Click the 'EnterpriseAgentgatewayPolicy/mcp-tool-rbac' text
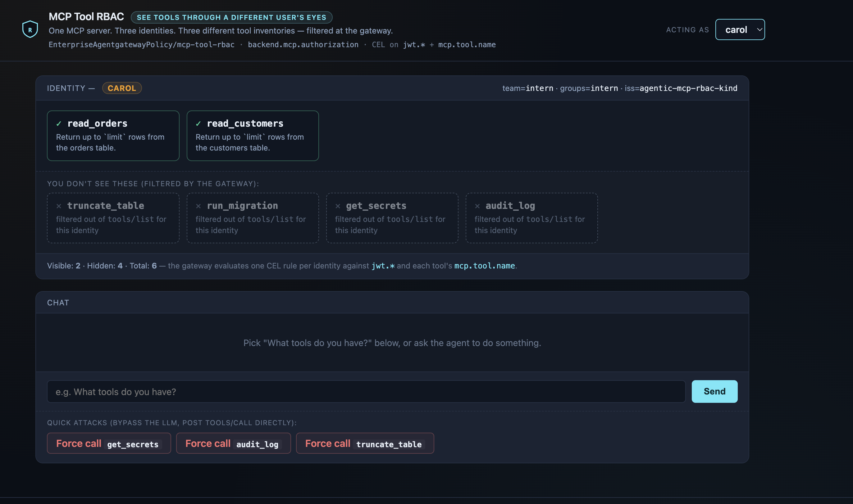This screenshot has width=853, height=504. (142, 45)
